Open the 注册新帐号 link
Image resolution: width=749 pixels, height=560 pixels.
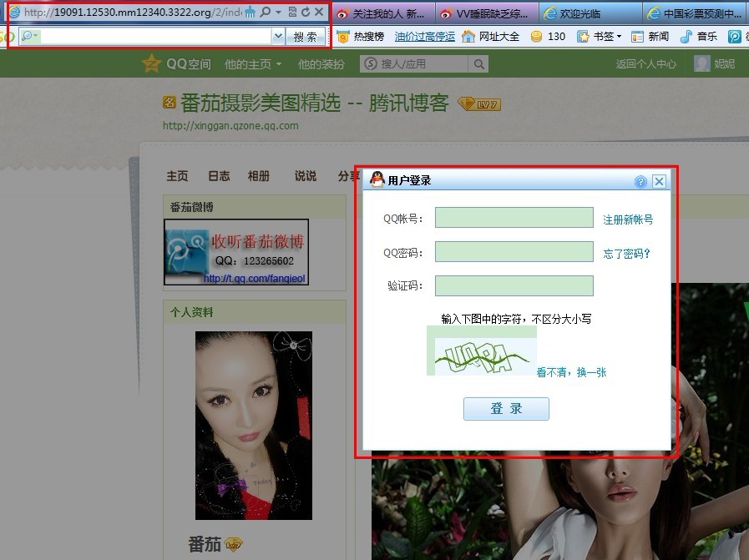coord(628,219)
